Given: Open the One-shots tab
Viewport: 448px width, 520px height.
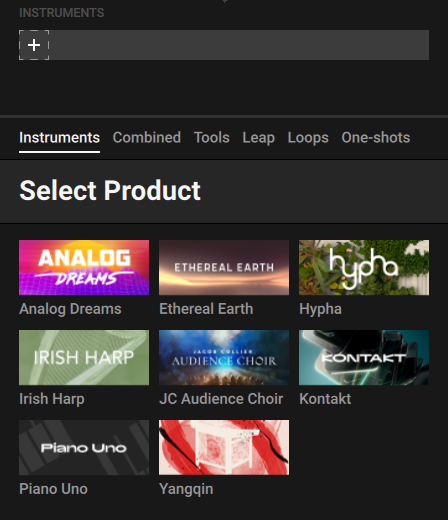Looking at the screenshot, I should 376,138.
